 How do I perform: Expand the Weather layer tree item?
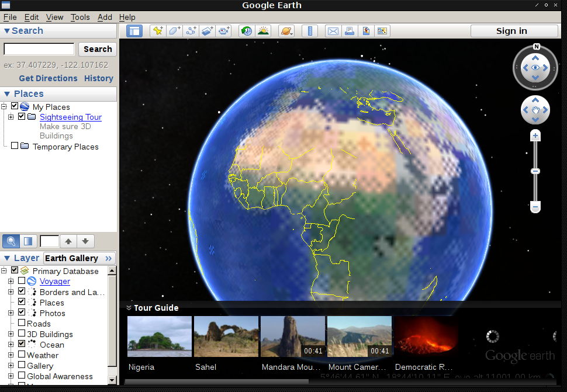11,355
